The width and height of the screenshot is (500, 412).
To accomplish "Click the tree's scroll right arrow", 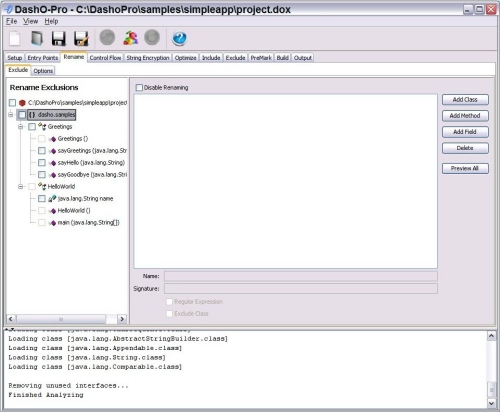I will [122, 319].
